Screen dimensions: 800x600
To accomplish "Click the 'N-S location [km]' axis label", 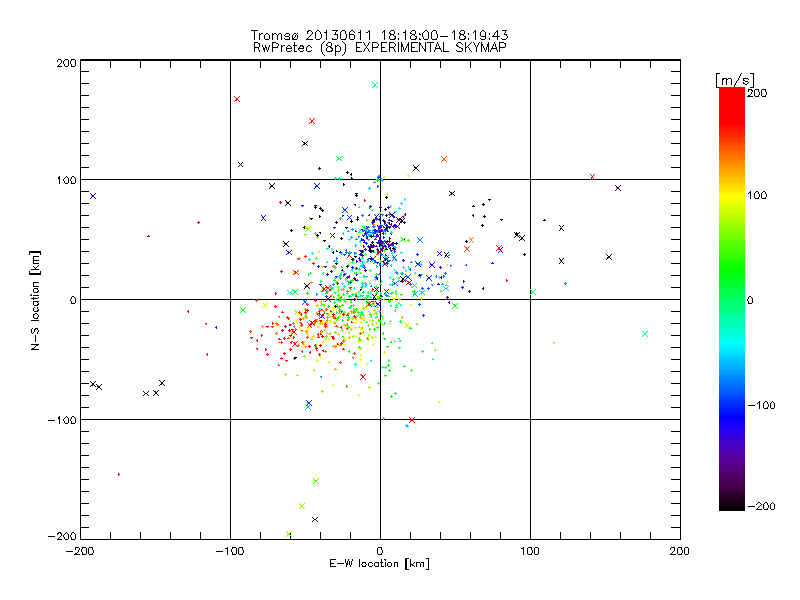I will (x=35, y=301).
